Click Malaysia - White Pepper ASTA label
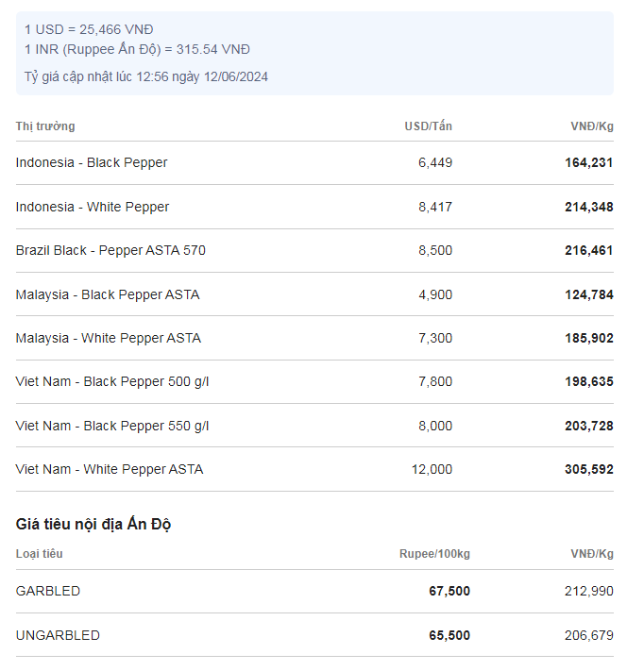Image resolution: width=644 pixels, height=671 pixels. 109,338
